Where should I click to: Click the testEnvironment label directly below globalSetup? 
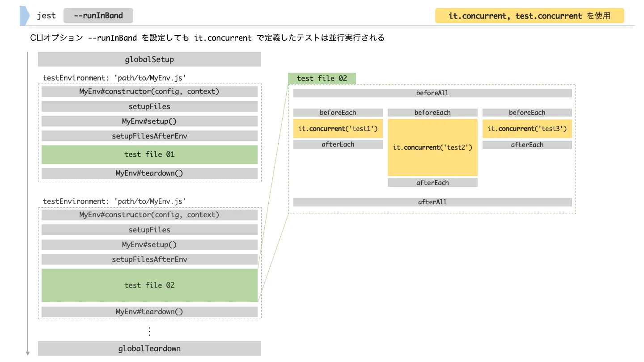[x=114, y=78]
